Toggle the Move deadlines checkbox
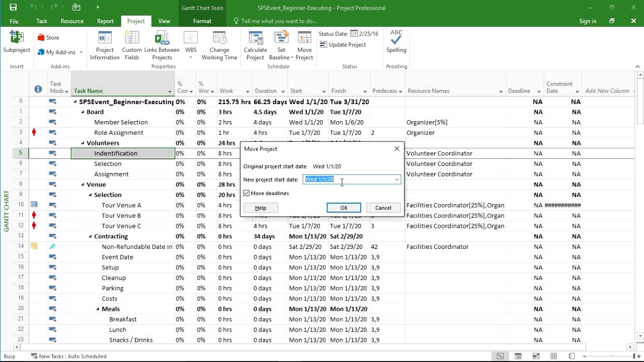The image size is (644, 362). pyautogui.click(x=247, y=193)
